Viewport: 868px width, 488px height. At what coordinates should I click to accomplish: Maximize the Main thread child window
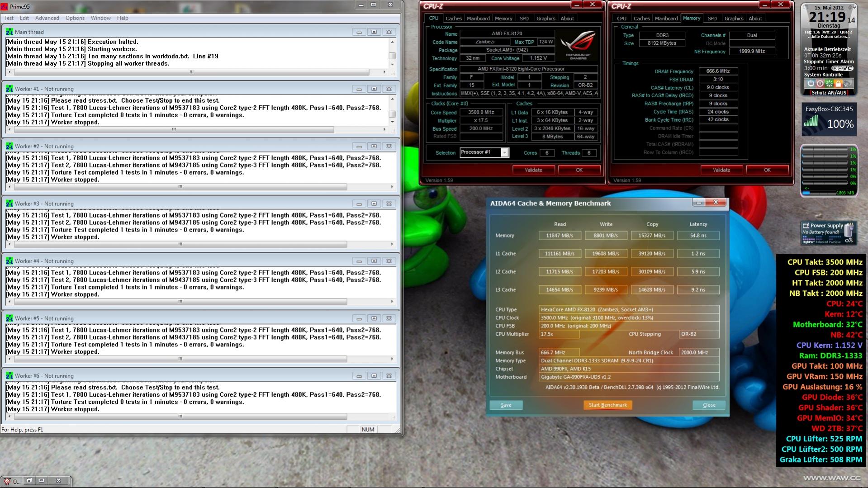tap(374, 32)
